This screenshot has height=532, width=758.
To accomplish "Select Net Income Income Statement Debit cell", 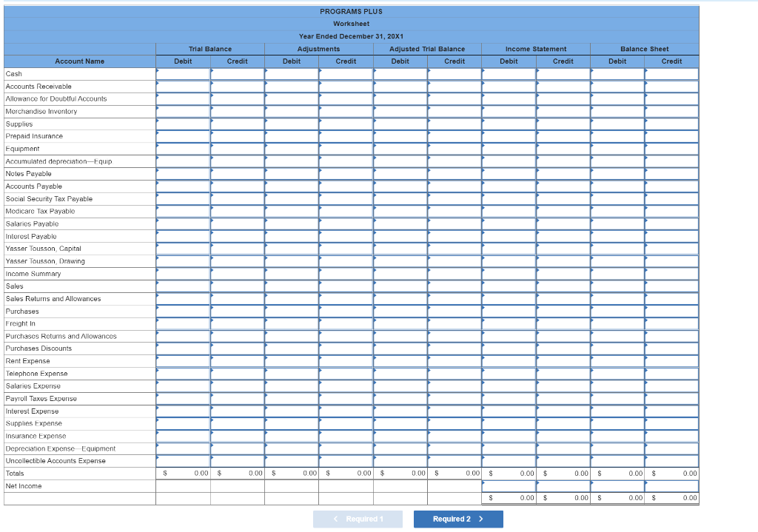I will [x=509, y=486].
